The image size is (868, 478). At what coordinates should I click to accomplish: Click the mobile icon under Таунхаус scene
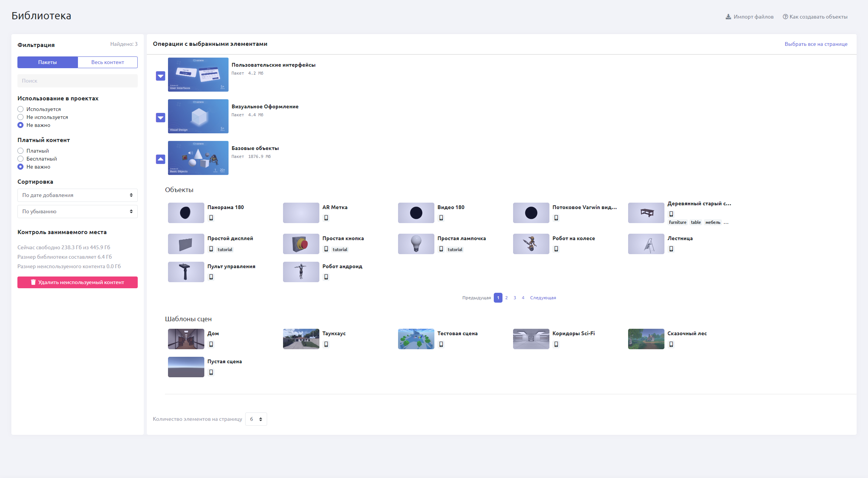(326, 344)
